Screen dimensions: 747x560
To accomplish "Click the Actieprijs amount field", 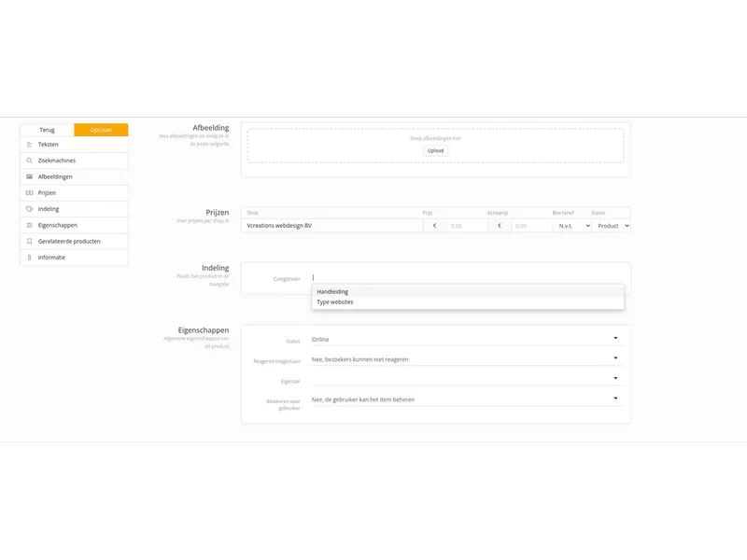I will [x=531, y=226].
